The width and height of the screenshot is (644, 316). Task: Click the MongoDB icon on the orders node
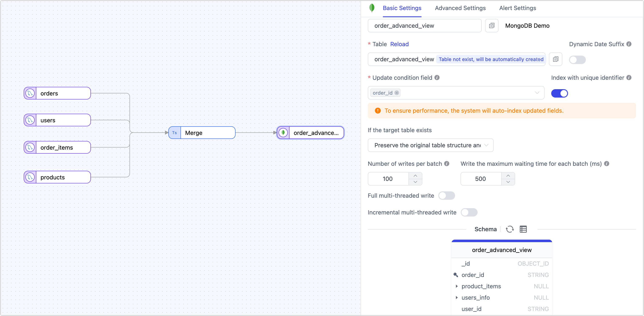30,93
